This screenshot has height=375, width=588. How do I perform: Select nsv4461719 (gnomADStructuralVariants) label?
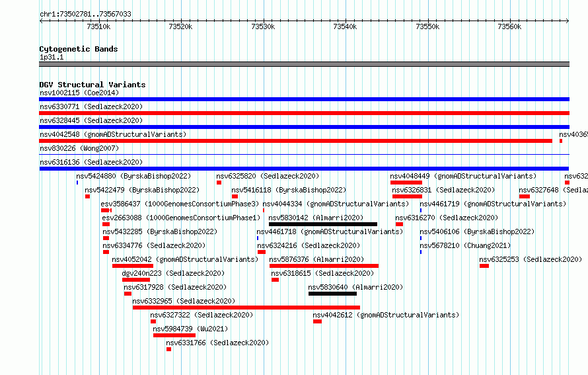(493, 204)
